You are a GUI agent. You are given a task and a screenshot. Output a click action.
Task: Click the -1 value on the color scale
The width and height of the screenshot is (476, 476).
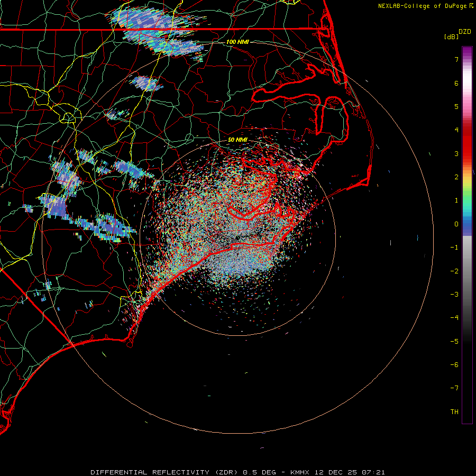coord(454,248)
